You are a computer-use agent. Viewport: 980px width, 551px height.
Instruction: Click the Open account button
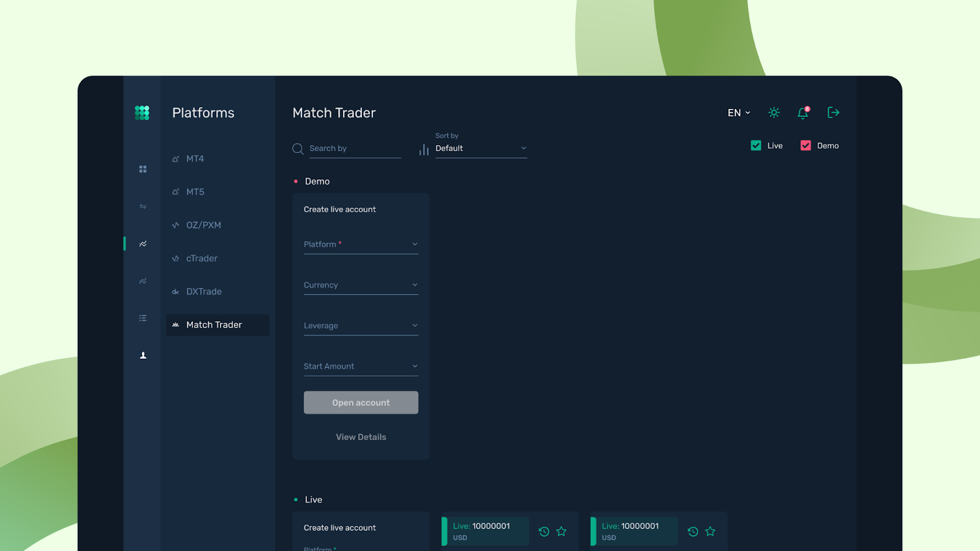pyautogui.click(x=361, y=403)
